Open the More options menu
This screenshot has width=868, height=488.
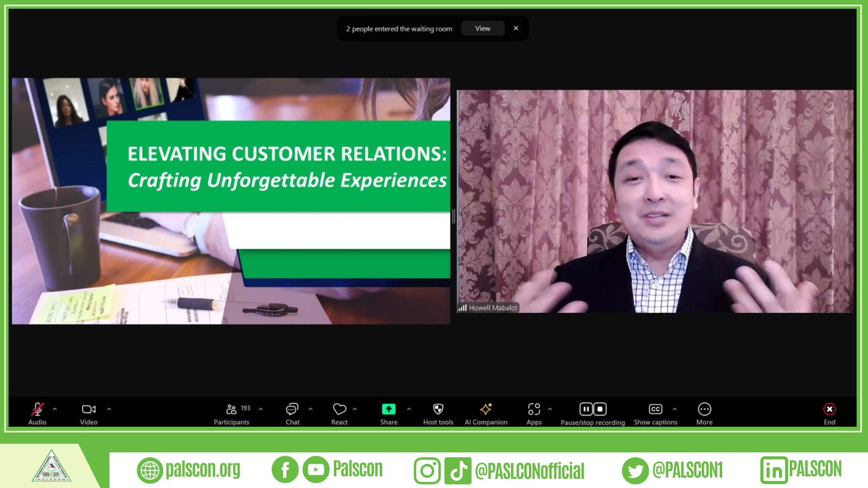click(704, 409)
